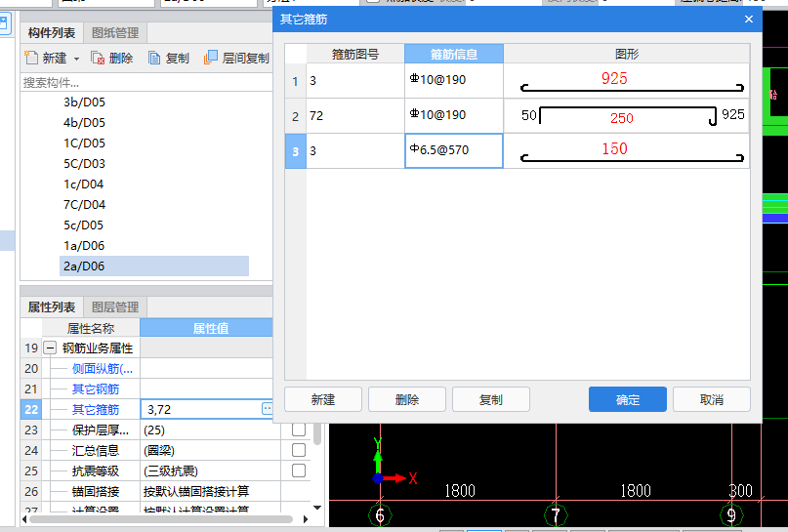Click the 新建 button in dialog
788x532 pixels.
click(x=323, y=399)
